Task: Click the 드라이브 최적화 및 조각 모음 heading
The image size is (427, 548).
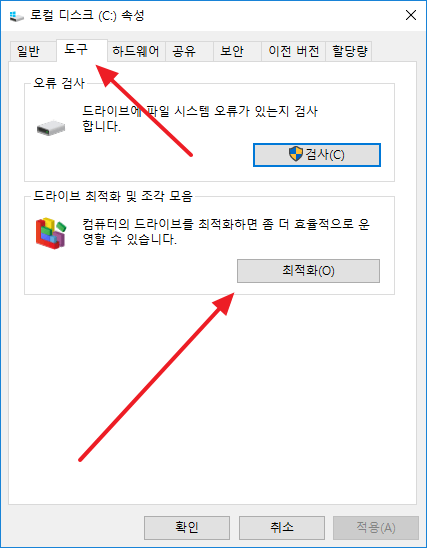Action: tap(113, 196)
